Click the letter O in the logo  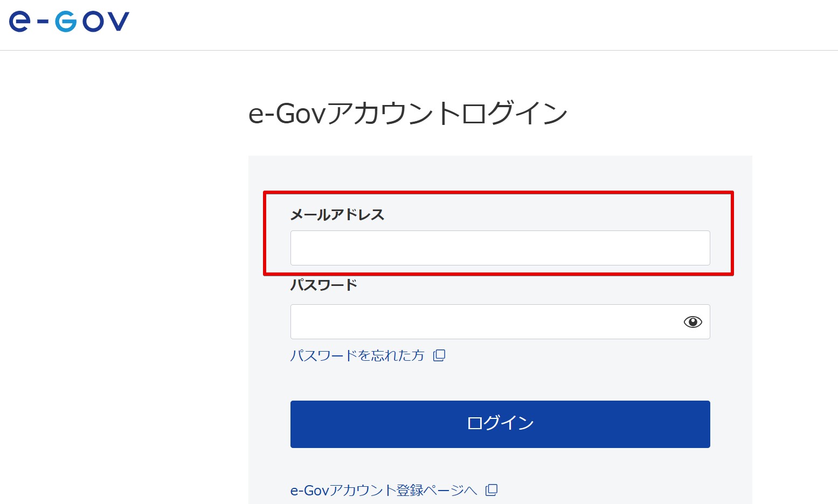click(92, 22)
